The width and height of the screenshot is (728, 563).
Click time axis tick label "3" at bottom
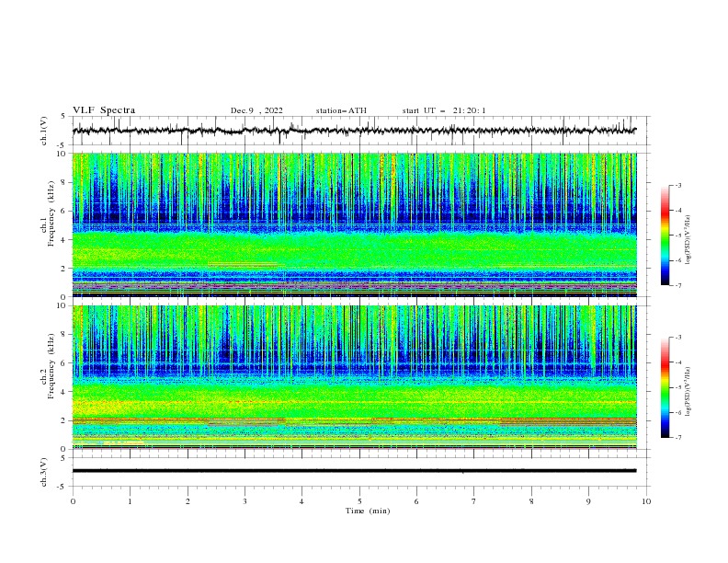(245, 501)
